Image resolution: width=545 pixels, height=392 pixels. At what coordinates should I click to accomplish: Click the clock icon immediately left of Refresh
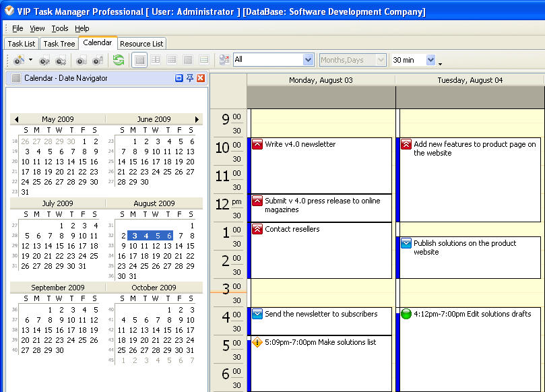pyautogui.click(x=98, y=61)
